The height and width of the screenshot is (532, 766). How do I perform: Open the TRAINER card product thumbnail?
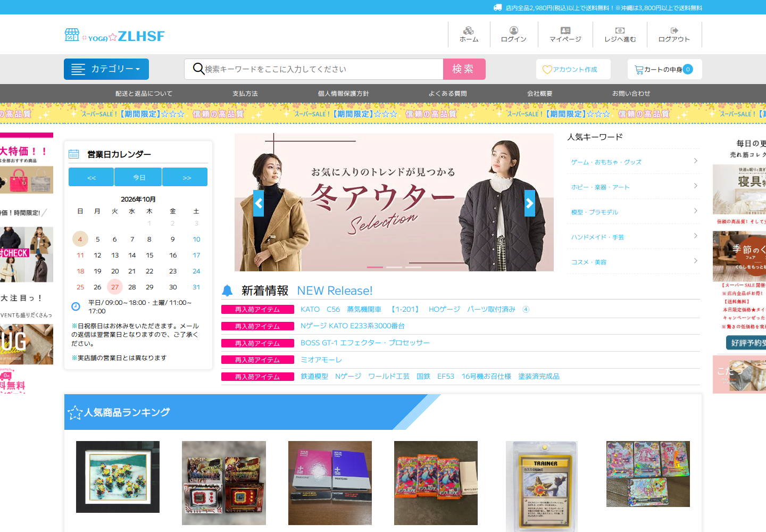[542, 486]
